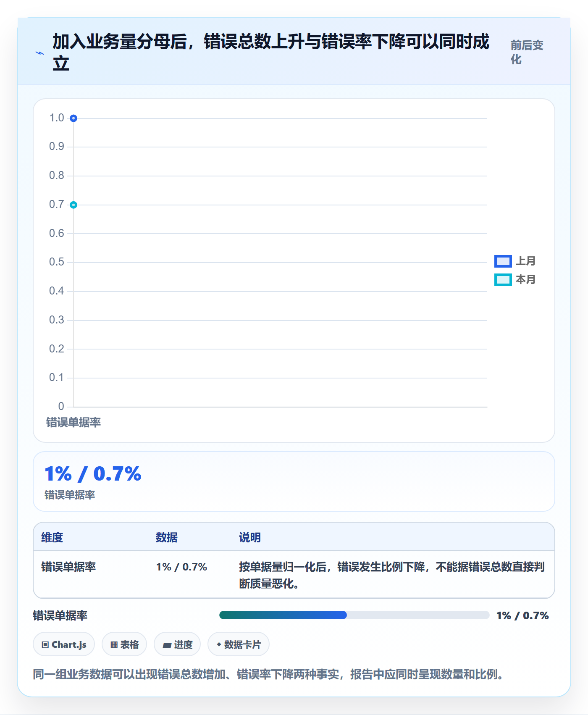Select the 进度 tag chip

(x=177, y=644)
